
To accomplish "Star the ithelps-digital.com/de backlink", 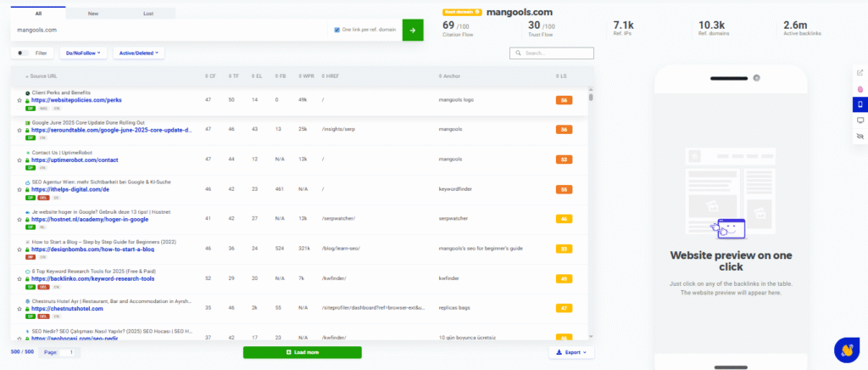I will point(19,190).
